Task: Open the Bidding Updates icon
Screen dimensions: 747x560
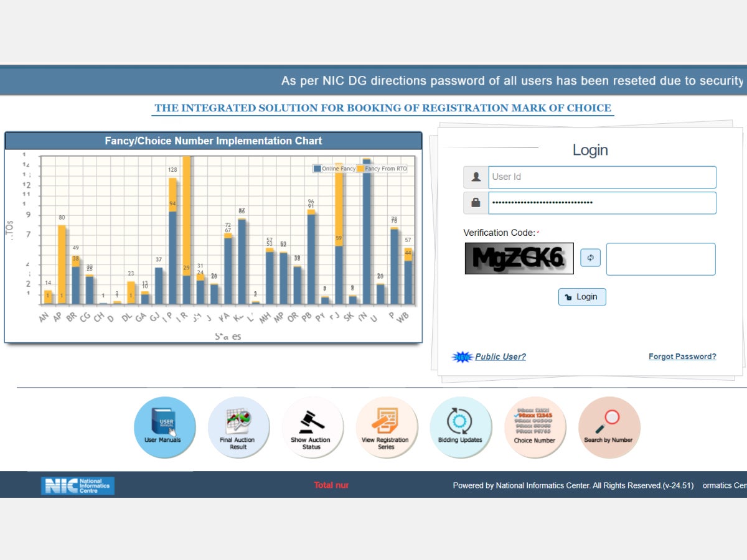Action: point(461,427)
